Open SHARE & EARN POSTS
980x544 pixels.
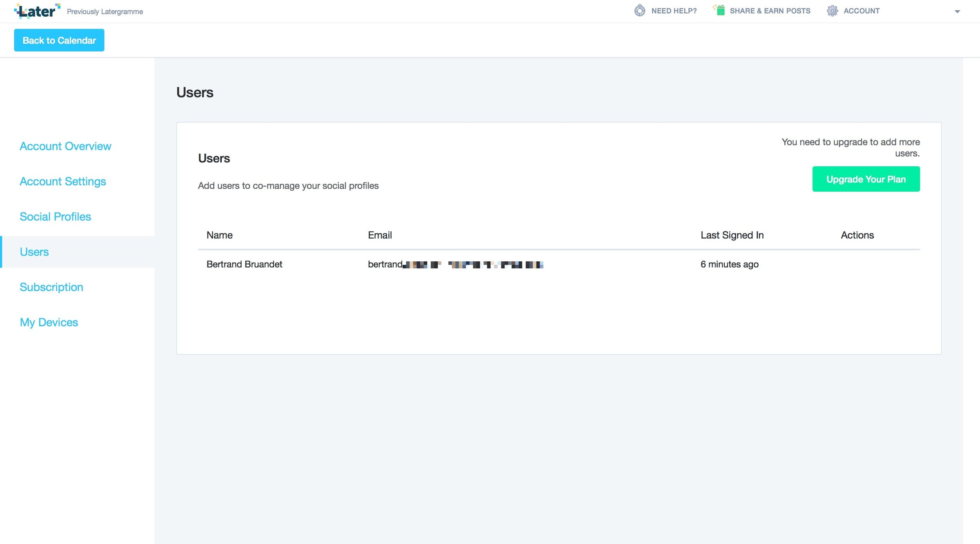770,11
